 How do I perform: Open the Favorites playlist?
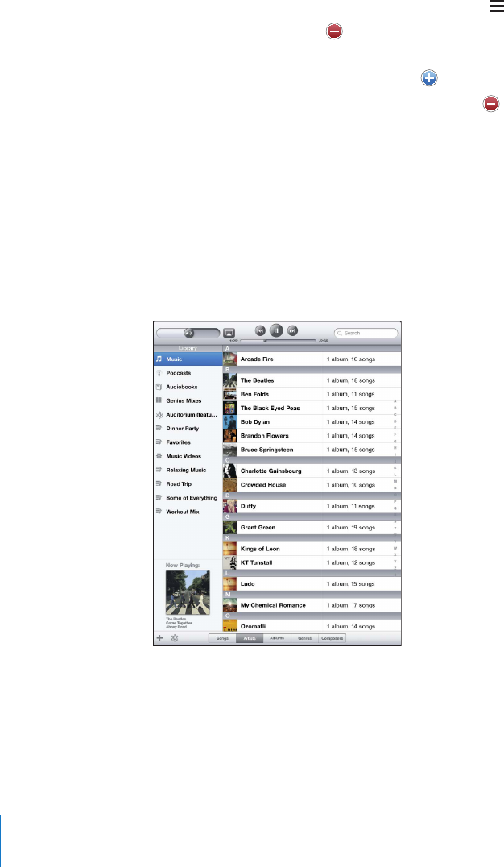(x=188, y=442)
